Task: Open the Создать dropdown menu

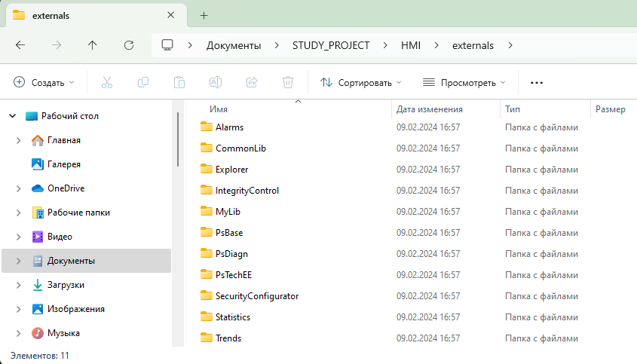Action: tap(44, 82)
